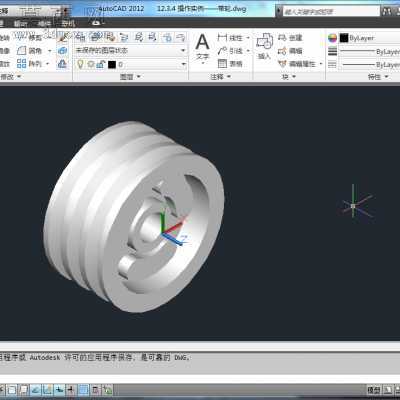Select the Array (阵列) tool
400x400 pixels.
[x=29, y=63]
